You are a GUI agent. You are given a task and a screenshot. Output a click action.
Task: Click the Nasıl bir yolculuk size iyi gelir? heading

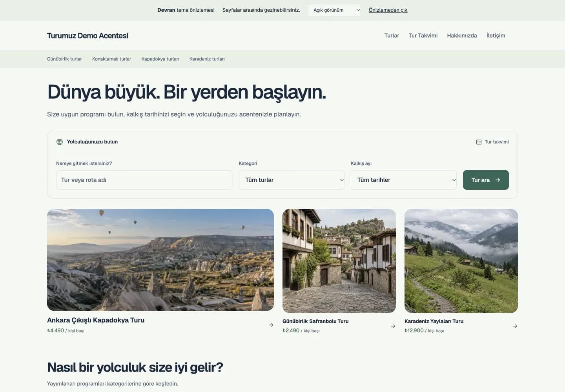point(135,367)
